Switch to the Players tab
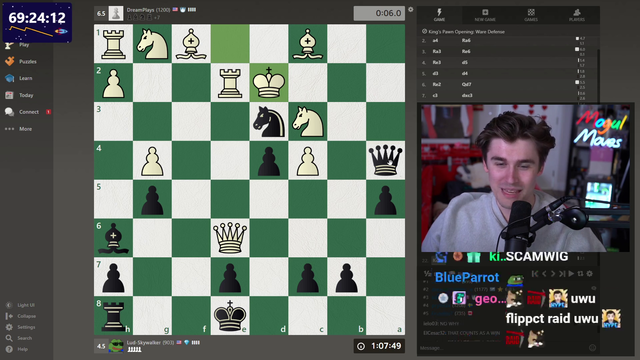640x360 pixels. (x=577, y=15)
